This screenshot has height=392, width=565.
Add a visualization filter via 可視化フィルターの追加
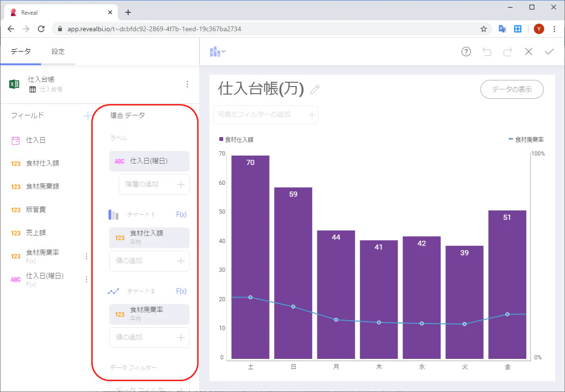tap(266, 115)
